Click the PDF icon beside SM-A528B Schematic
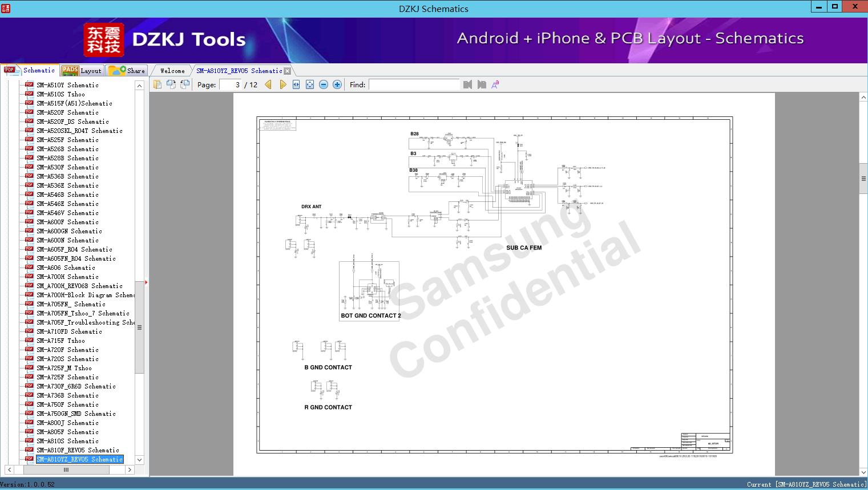 (x=29, y=157)
